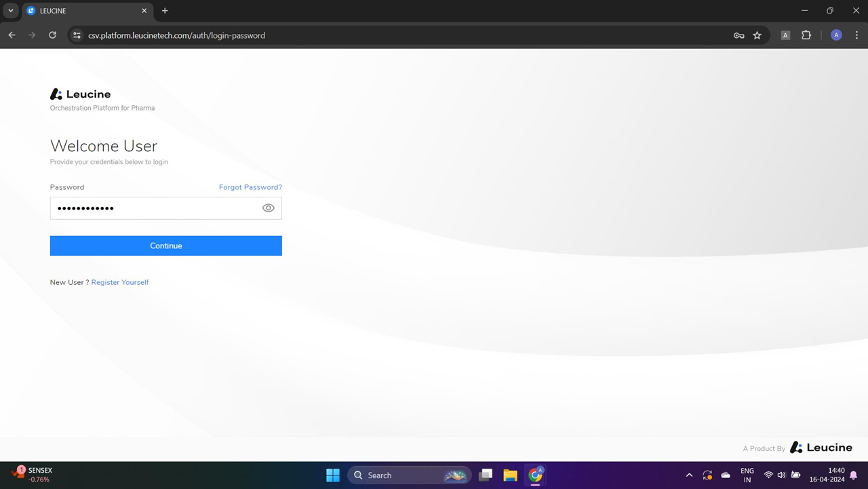Viewport: 868px width, 489px height.
Task: Click the Leucine logo in the footer
Action: point(821,448)
